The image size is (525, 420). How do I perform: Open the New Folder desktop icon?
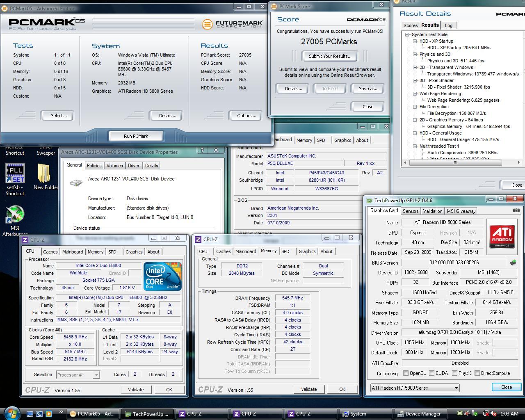click(45, 177)
